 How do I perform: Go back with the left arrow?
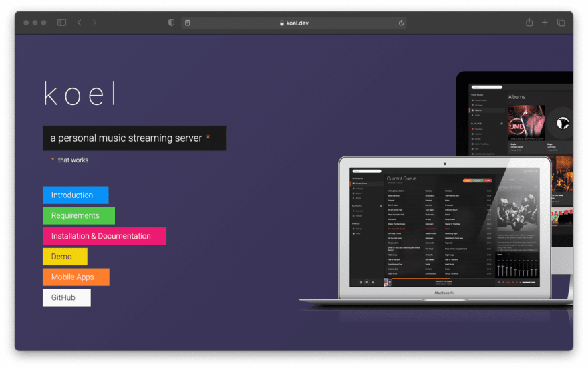click(79, 23)
